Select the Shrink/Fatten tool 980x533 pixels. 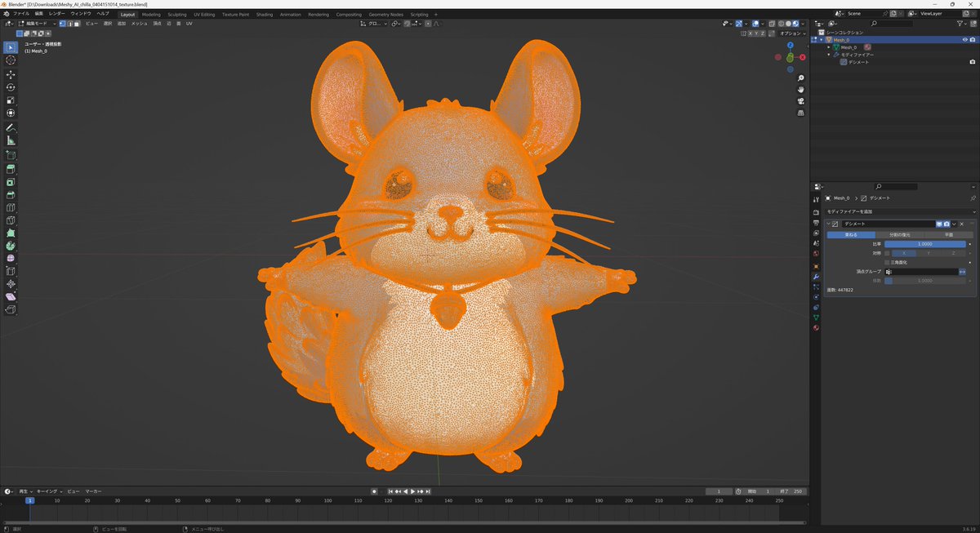coord(11,284)
